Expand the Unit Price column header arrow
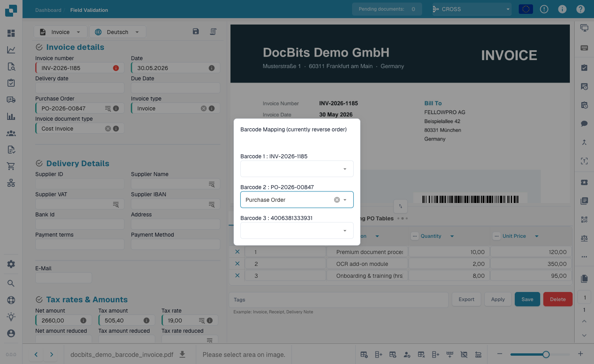The width and height of the screenshot is (594, 364). coord(537,236)
